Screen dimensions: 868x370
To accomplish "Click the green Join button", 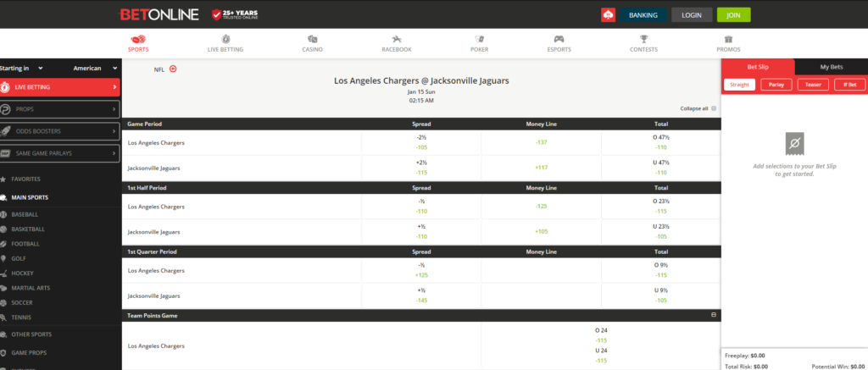I will click(733, 15).
